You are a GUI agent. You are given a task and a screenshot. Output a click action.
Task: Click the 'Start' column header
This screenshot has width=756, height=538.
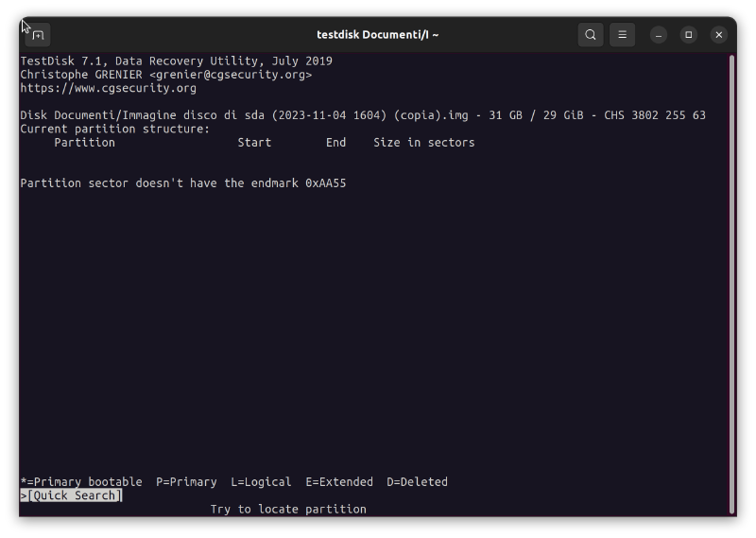coord(254,143)
